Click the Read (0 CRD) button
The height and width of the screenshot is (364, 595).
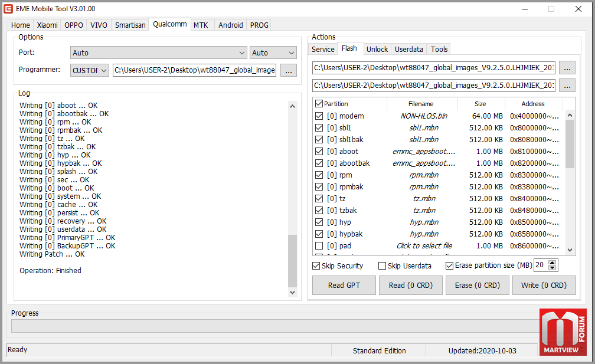click(x=411, y=285)
